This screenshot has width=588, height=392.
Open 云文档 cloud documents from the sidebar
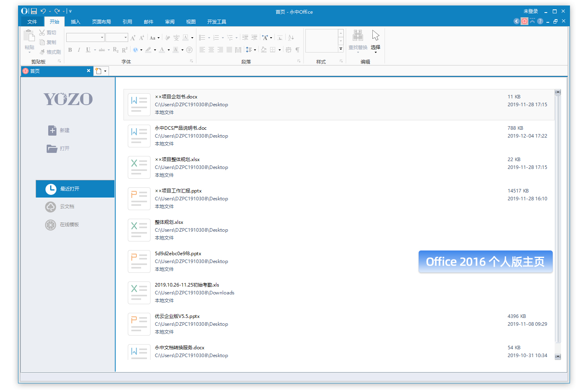[x=67, y=207]
